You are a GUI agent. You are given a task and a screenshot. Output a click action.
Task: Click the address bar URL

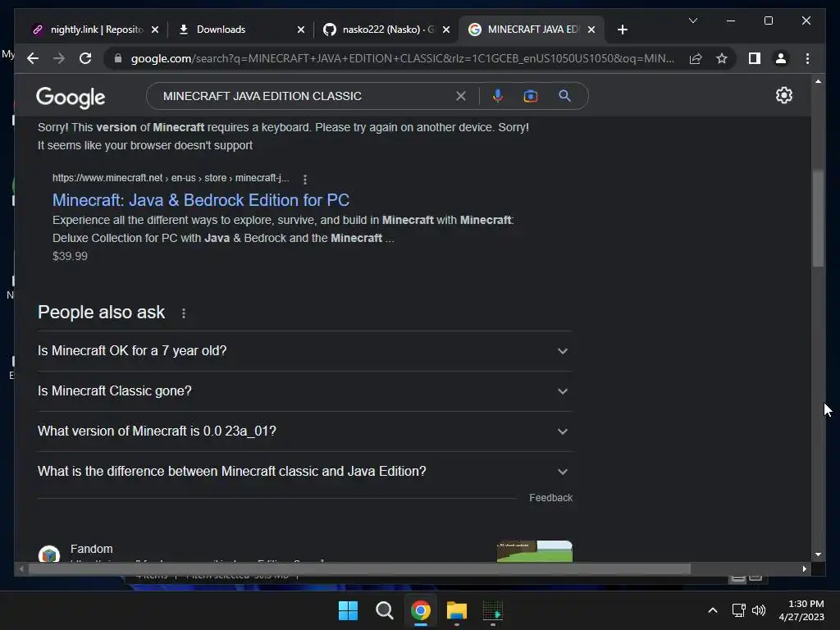[x=402, y=58]
